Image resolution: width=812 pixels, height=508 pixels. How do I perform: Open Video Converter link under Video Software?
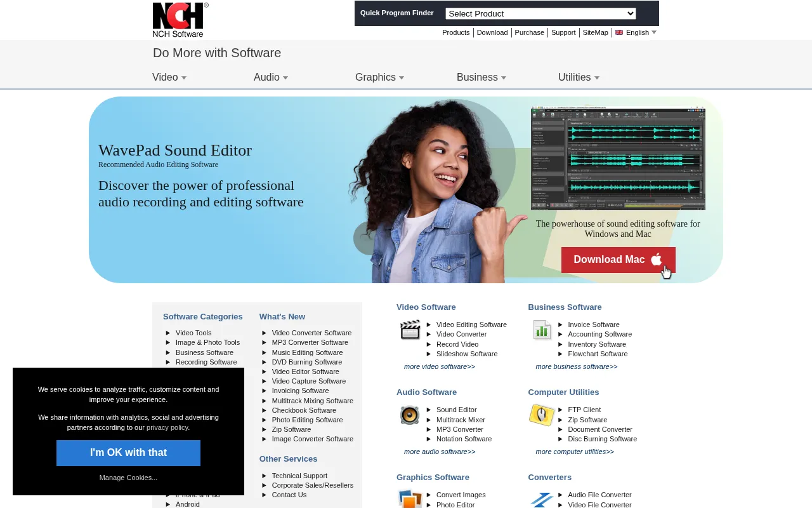pos(462,334)
